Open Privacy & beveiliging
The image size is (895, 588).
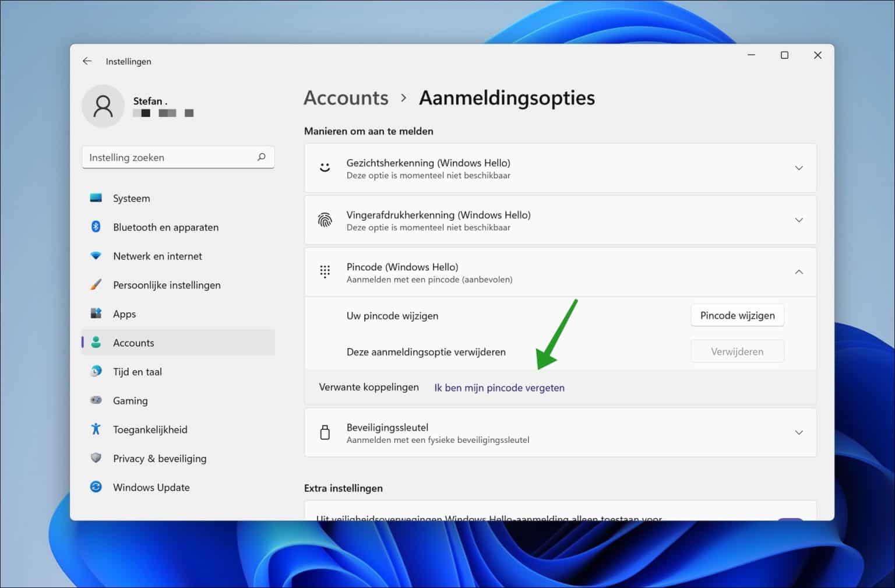pyautogui.click(x=159, y=459)
